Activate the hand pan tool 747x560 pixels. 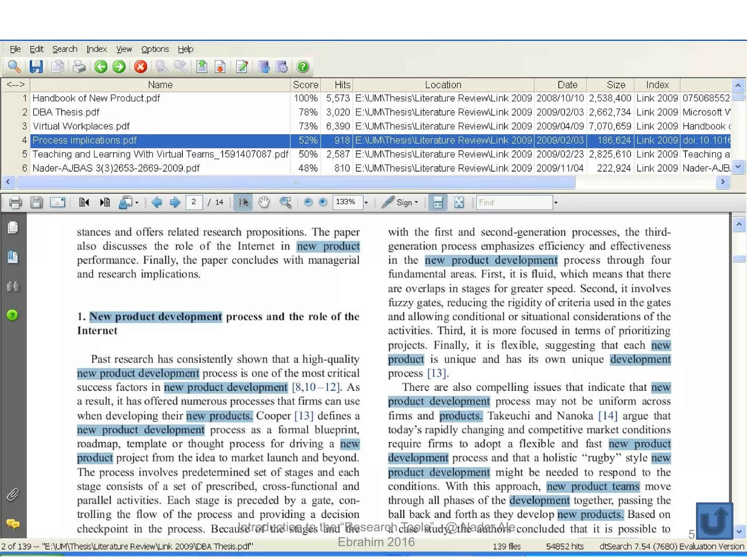click(264, 202)
